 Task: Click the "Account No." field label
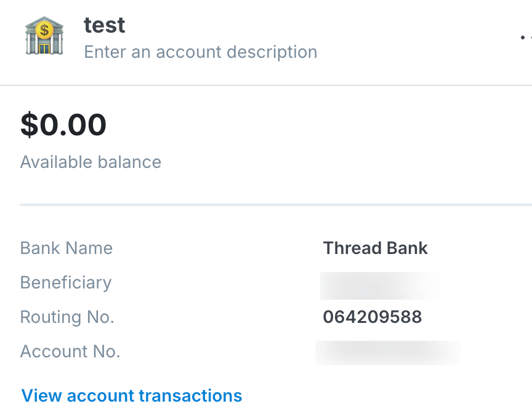coord(70,352)
